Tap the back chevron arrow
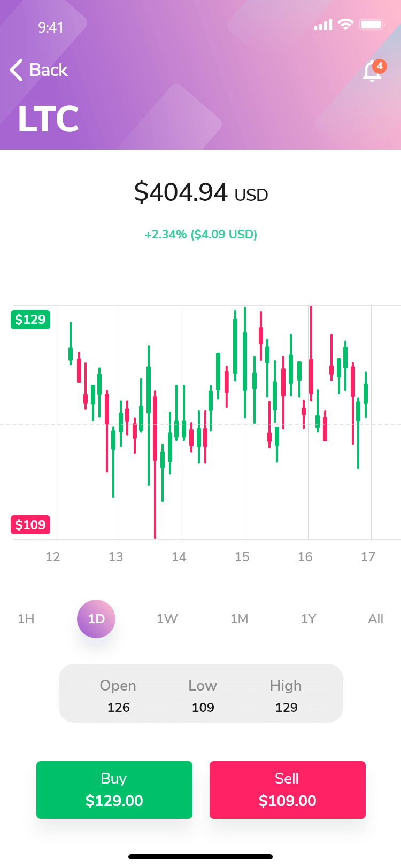The image size is (401, 868). tap(17, 70)
